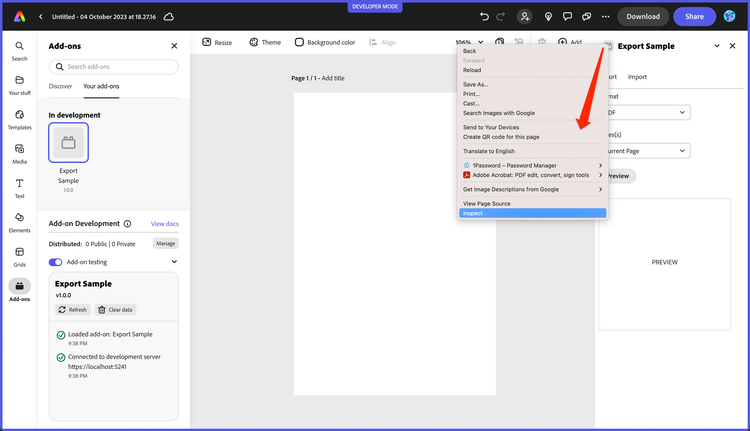Open the Media panel
This screenshot has height=431, width=750.
click(x=19, y=152)
